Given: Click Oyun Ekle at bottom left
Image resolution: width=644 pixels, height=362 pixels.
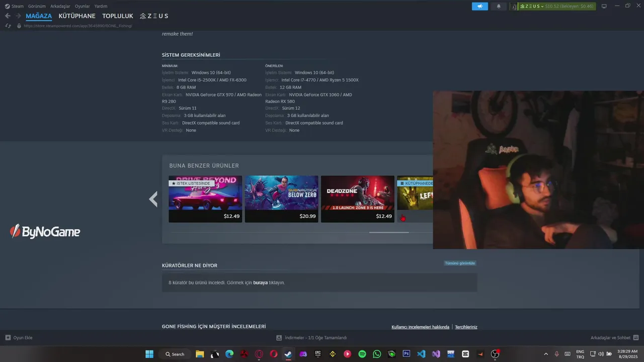Looking at the screenshot, I should click(19, 337).
